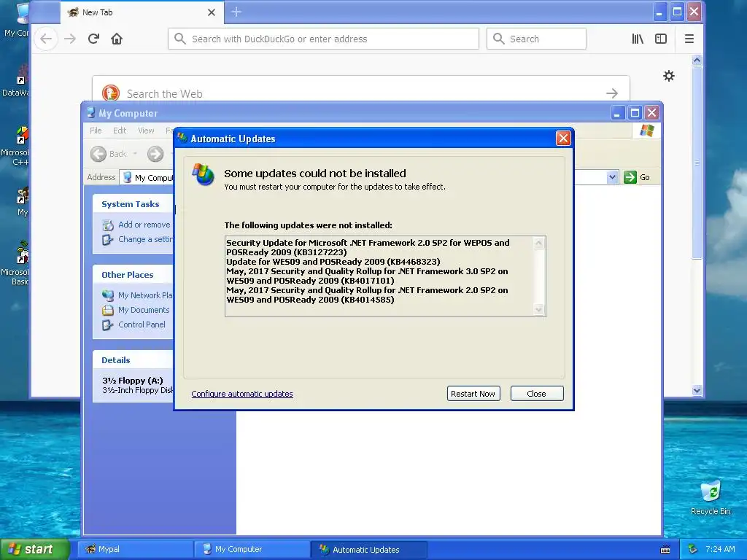Switch to My Computer taskbar button
Image resolution: width=747 pixels, height=560 pixels.
[x=252, y=549]
